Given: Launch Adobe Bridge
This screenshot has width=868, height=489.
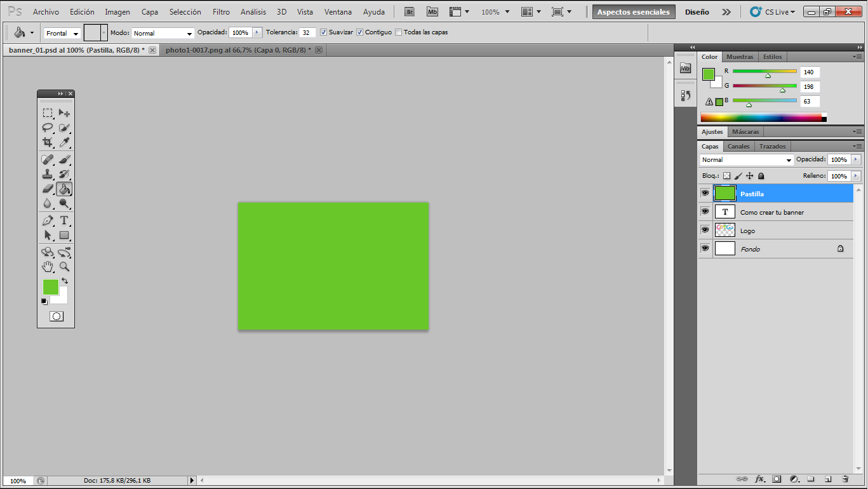Looking at the screenshot, I should 410,11.
